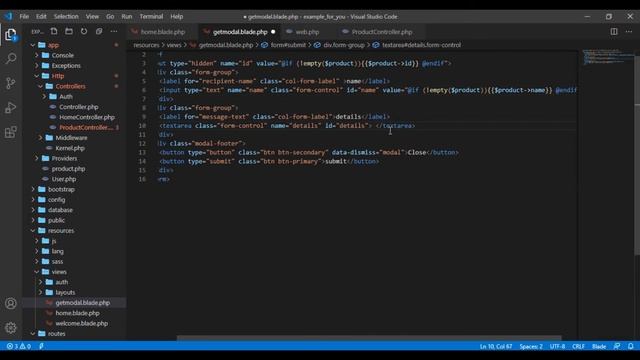This screenshot has width=640, height=360.
Task: Open the Source Control view
Action: click(11, 83)
